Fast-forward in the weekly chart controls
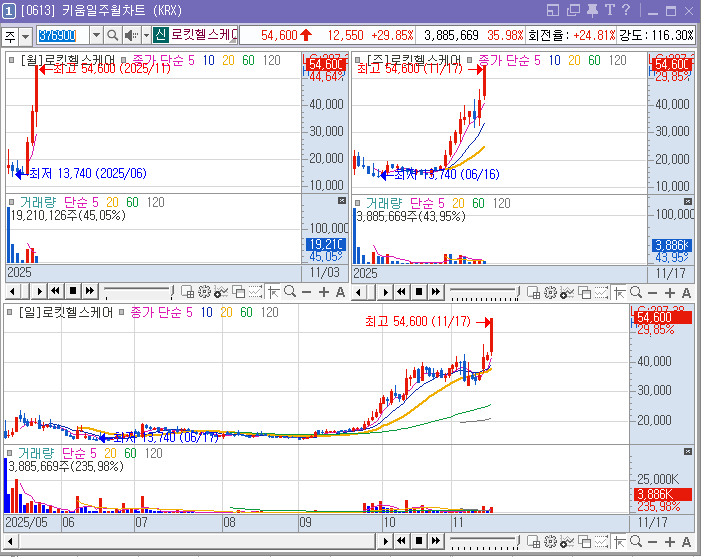The height and width of the screenshot is (557, 701). 435,292
